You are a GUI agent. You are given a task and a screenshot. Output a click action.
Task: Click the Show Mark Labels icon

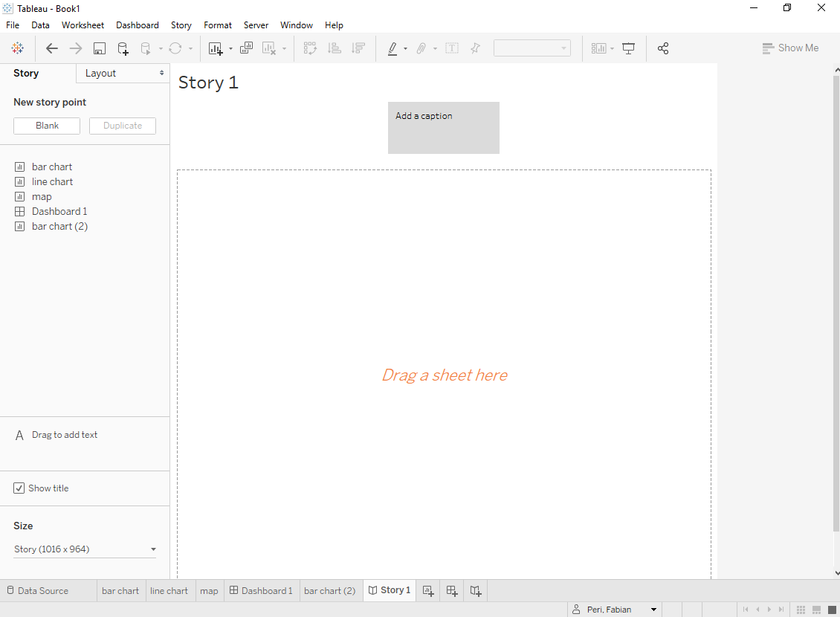(x=452, y=48)
